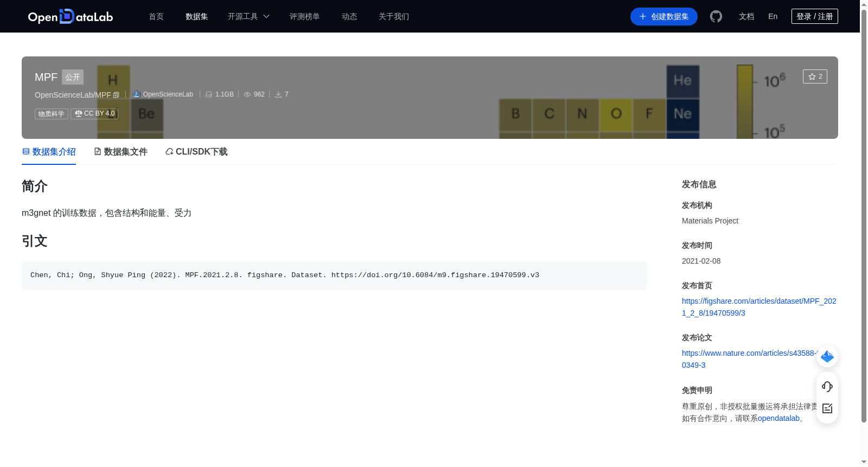Star the MPF dataset
This screenshot has width=868, height=467.
[x=815, y=76]
